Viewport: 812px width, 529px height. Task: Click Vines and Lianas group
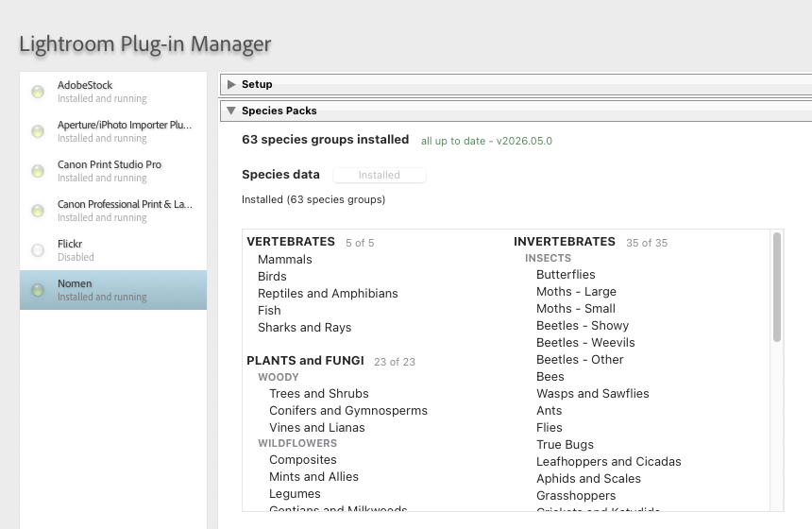(x=317, y=427)
